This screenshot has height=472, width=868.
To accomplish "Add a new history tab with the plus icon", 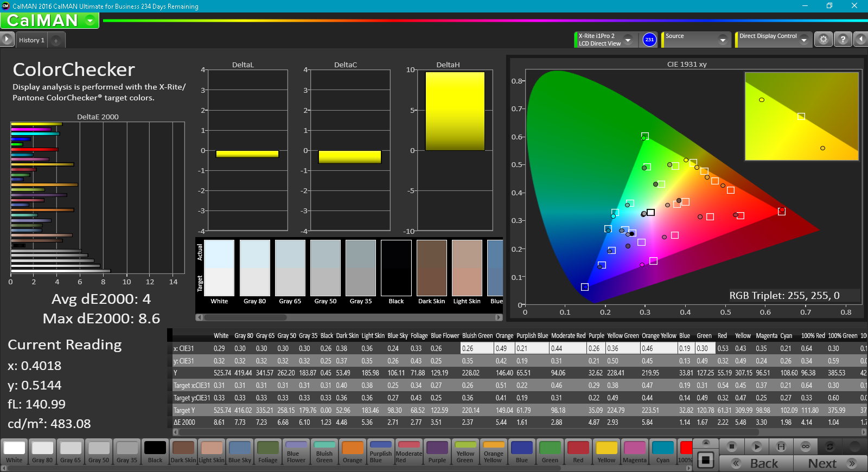I will (x=56, y=40).
